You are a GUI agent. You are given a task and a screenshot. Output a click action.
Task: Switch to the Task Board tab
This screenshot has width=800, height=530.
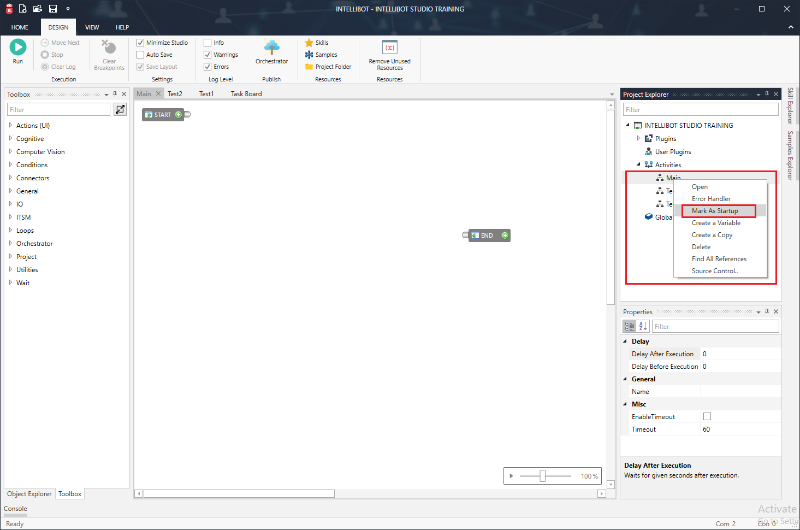246,94
